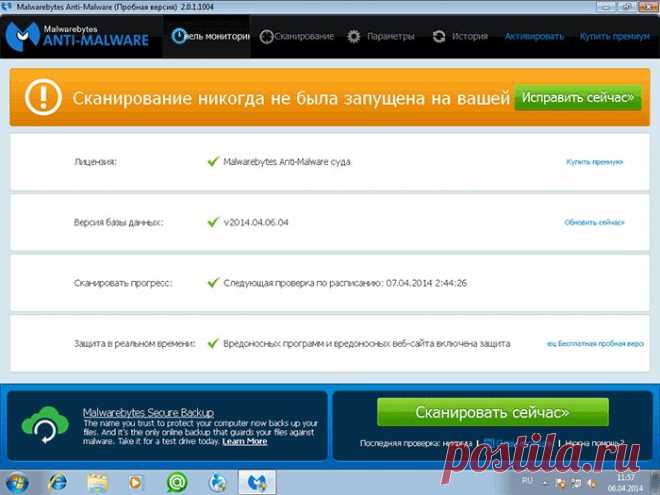Image resolution: width=660 pixels, height=495 pixels.
Task: Click the Последняя проверка status text
Action: 416,443
